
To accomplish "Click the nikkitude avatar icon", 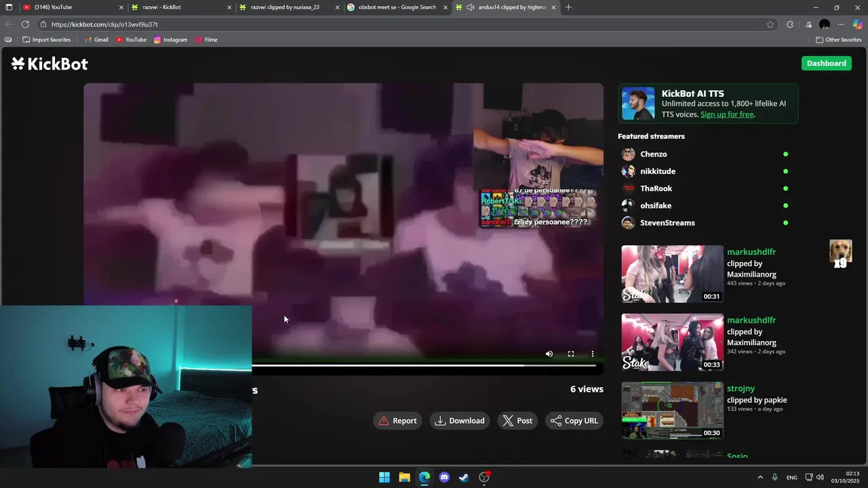I will (629, 171).
